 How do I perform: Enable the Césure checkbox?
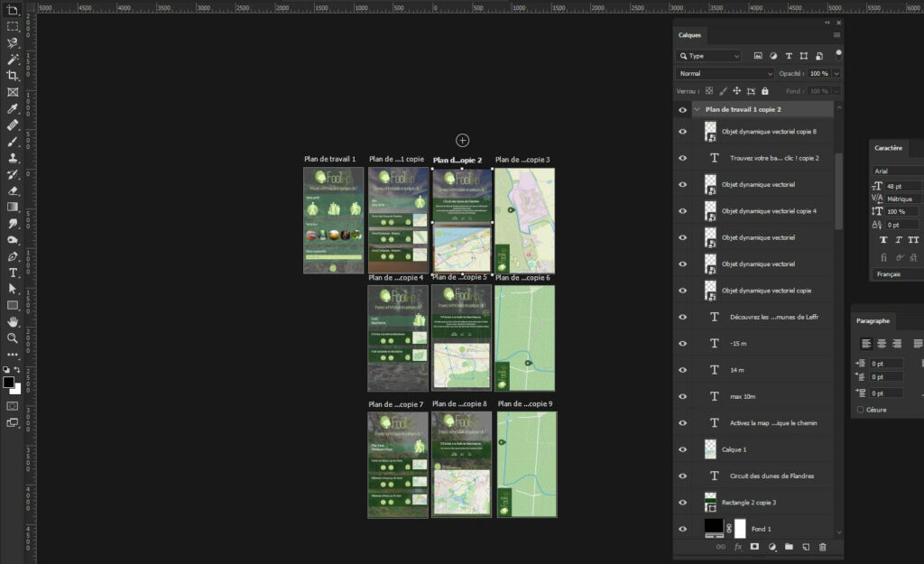click(x=860, y=410)
